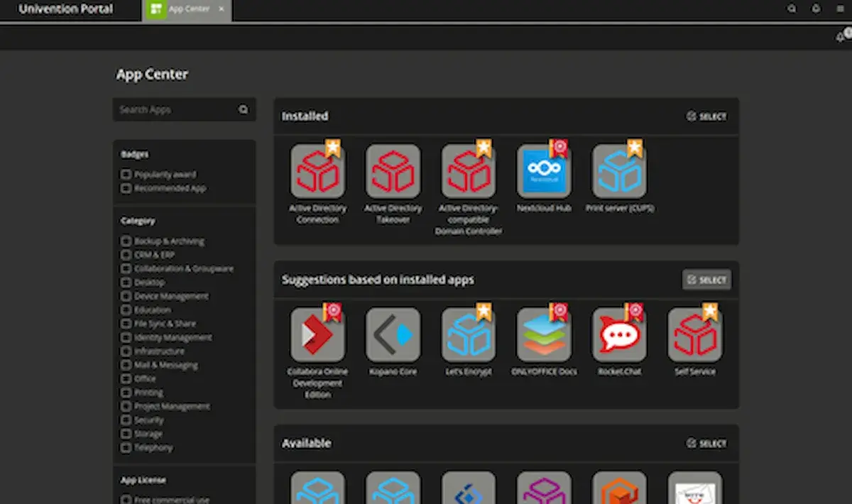Tick the Mail & Messaging category
The width and height of the screenshot is (852, 504).
(x=126, y=365)
